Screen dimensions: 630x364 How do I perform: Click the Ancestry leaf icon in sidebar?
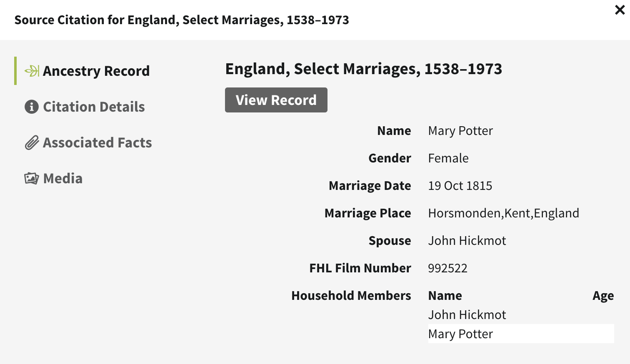pyautogui.click(x=32, y=71)
